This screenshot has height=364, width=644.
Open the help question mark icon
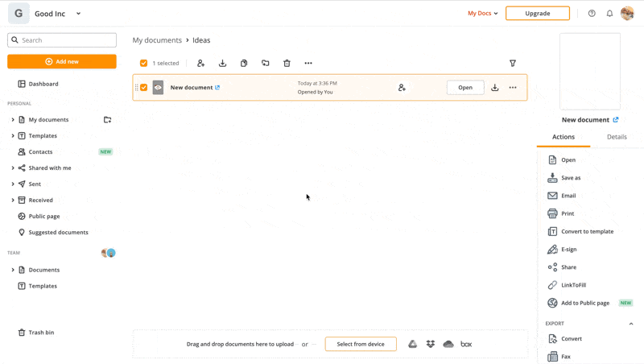click(x=592, y=14)
